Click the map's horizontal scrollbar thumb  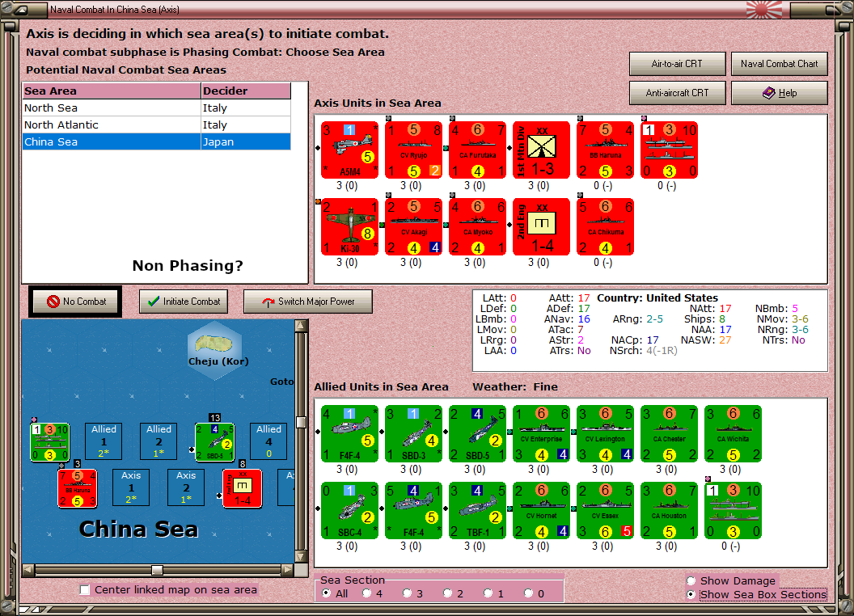(x=158, y=570)
